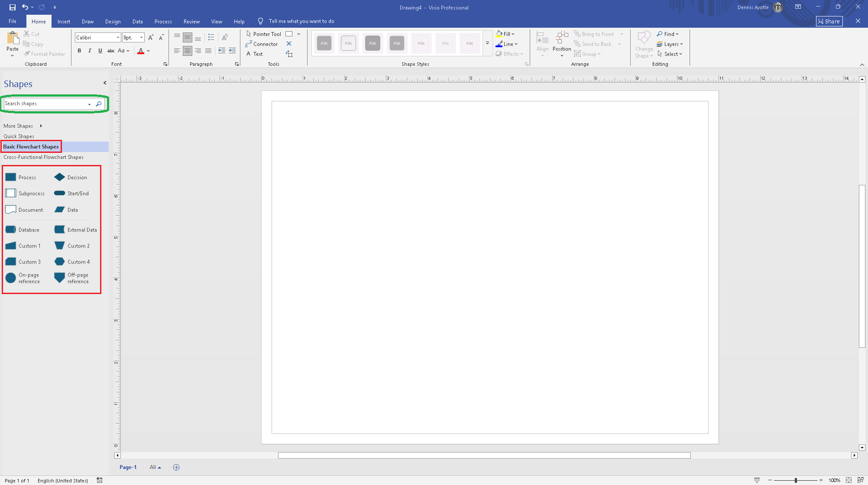Toggle Align Top vertical alignment
The height and width of the screenshot is (485, 868).
click(x=177, y=37)
